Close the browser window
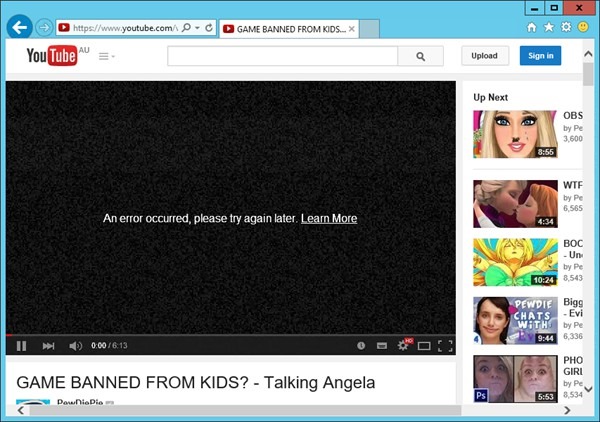This screenshot has height=422, width=600. click(579, 8)
